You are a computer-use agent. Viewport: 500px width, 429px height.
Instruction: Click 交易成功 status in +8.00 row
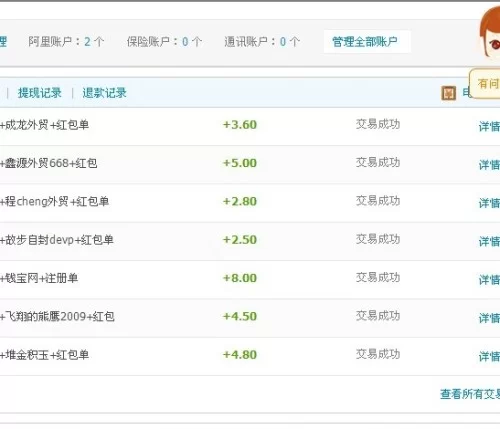coord(378,278)
